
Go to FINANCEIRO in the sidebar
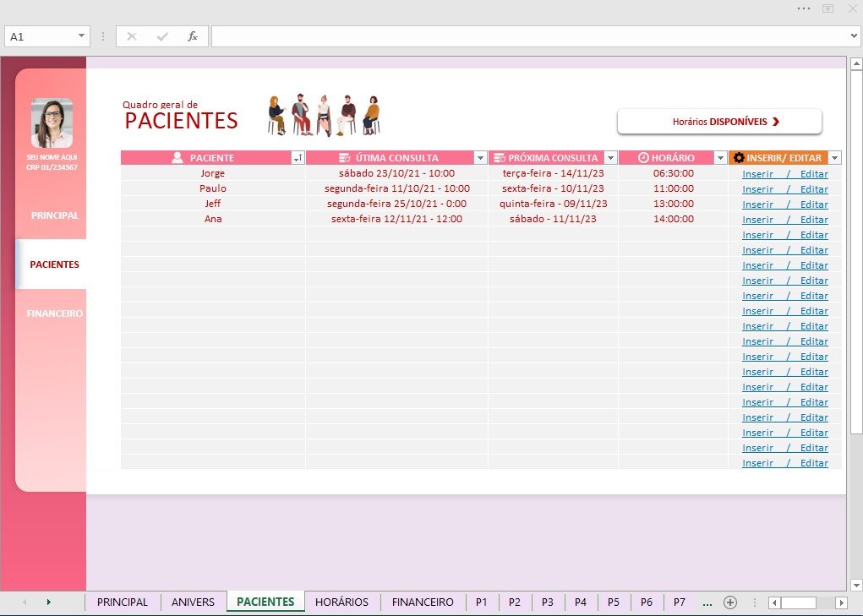click(55, 313)
